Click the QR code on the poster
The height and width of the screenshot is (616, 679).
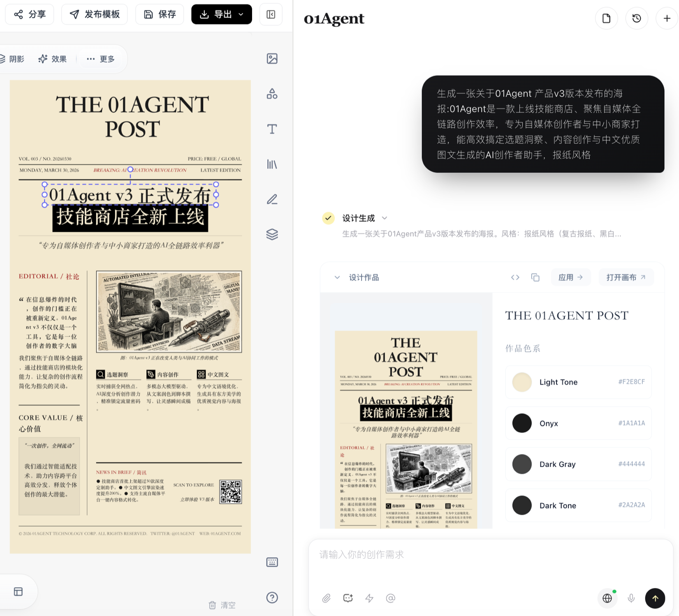click(x=231, y=491)
